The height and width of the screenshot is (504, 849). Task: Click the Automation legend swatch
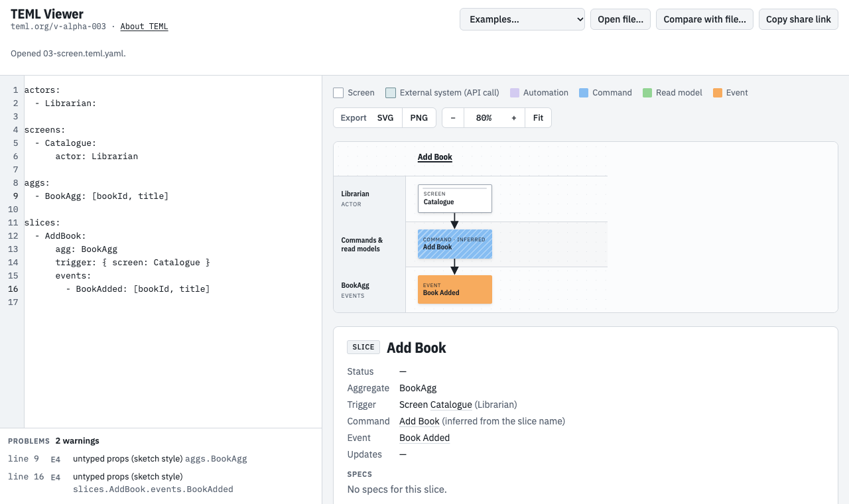click(x=515, y=93)
